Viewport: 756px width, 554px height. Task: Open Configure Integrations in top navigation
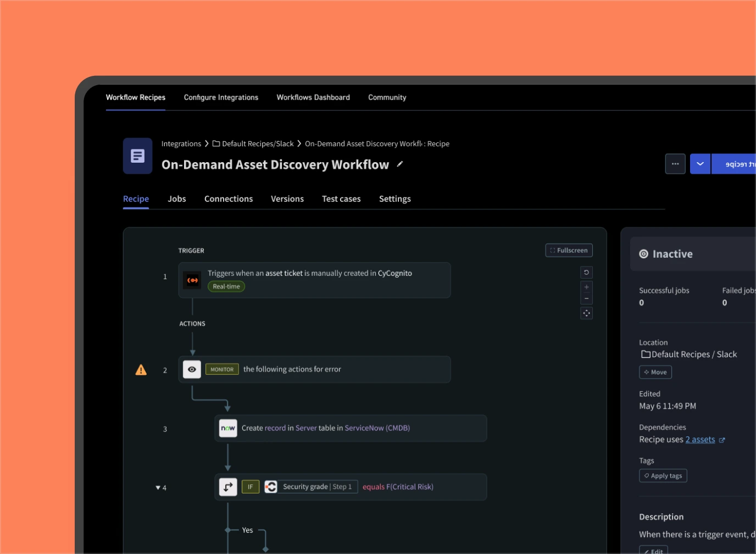tap(221, 97)
